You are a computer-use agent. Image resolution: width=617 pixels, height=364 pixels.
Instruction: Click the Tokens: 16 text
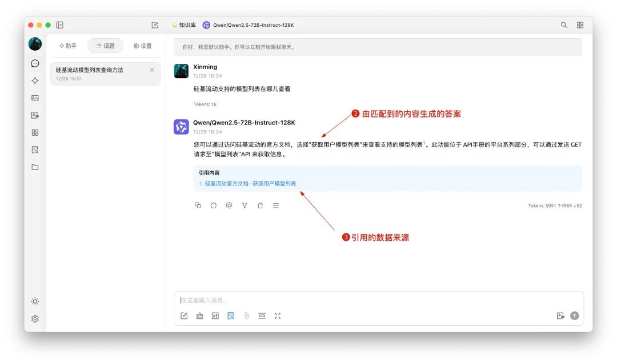click(205, 104)
